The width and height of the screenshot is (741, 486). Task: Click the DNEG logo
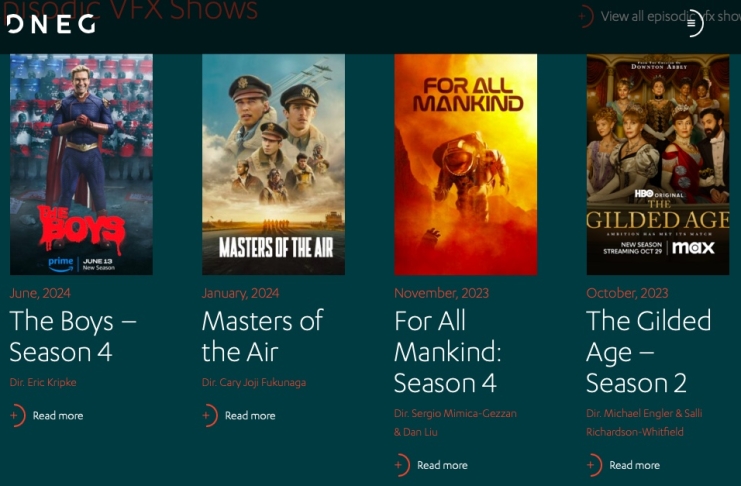pyautogui.click(x=51, y=24)
